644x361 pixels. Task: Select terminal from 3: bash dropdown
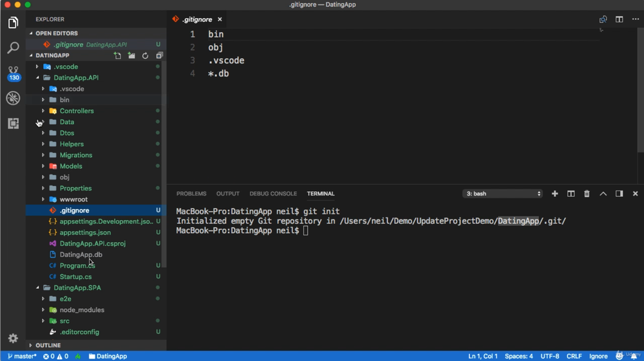(502, 194)
